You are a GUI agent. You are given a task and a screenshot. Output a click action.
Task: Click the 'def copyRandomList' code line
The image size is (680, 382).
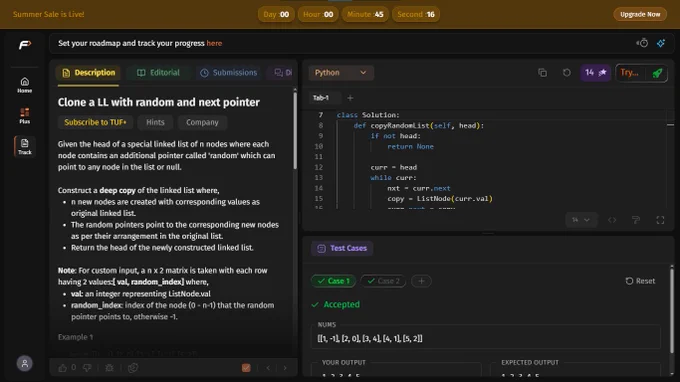418,125
